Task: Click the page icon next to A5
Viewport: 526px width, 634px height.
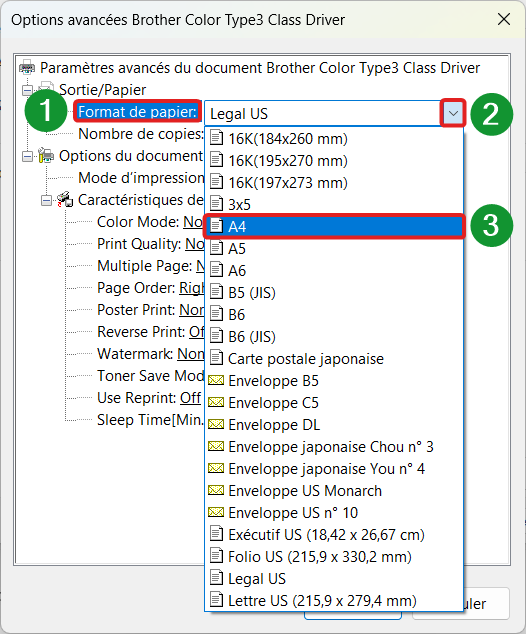Action: point(216,248)
